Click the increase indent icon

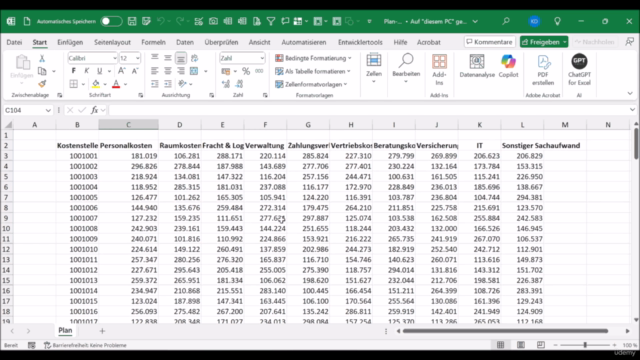click(168, 84)
